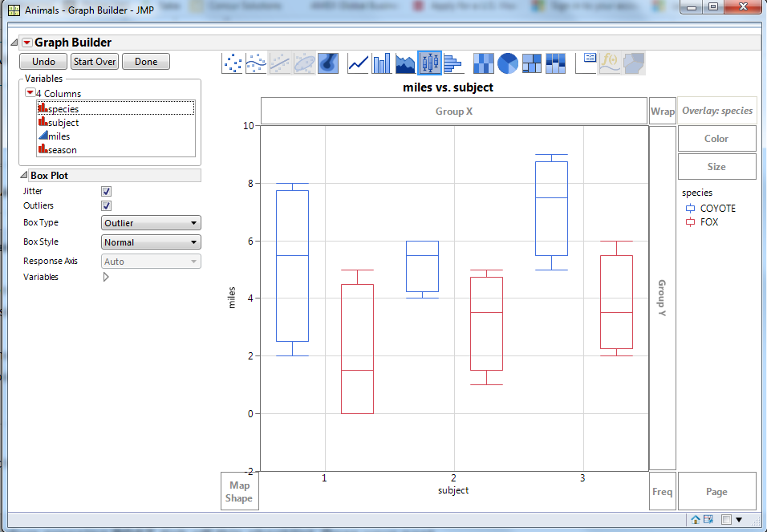Select the Pie chart element icon
Screen dimensions: 767x532
(507, 63)
